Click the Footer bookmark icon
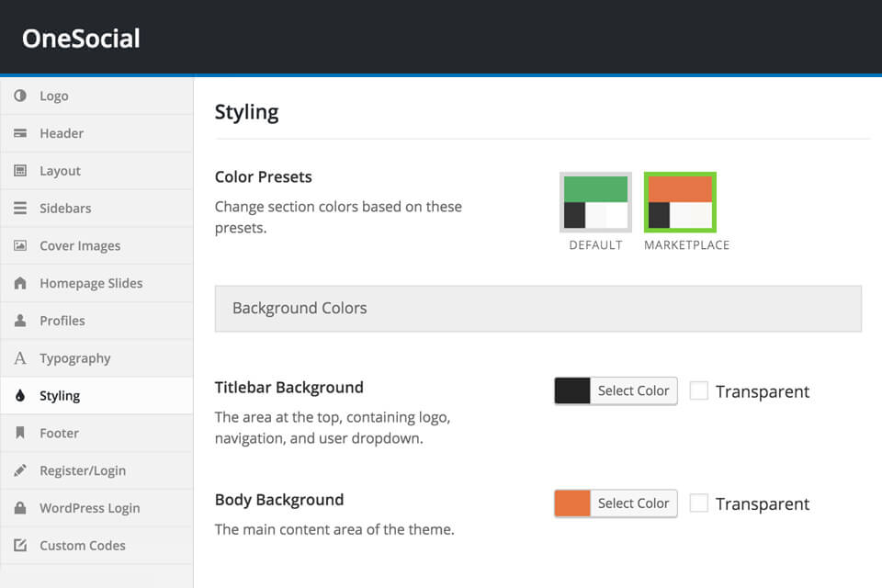Image resolution: width=882 pixels, height=588 pixels. tap(20, 433)
